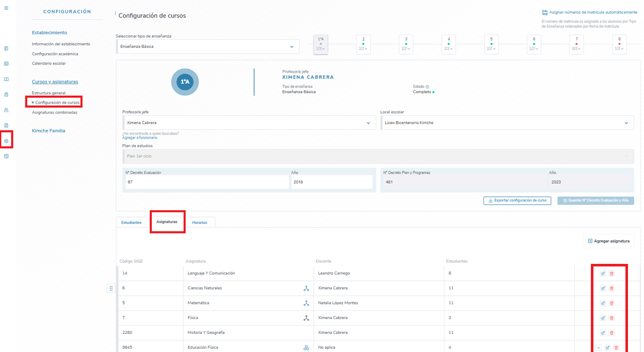Switch to the Horarios tab
This screenshot has height=352, width=644.
[200, 223]
